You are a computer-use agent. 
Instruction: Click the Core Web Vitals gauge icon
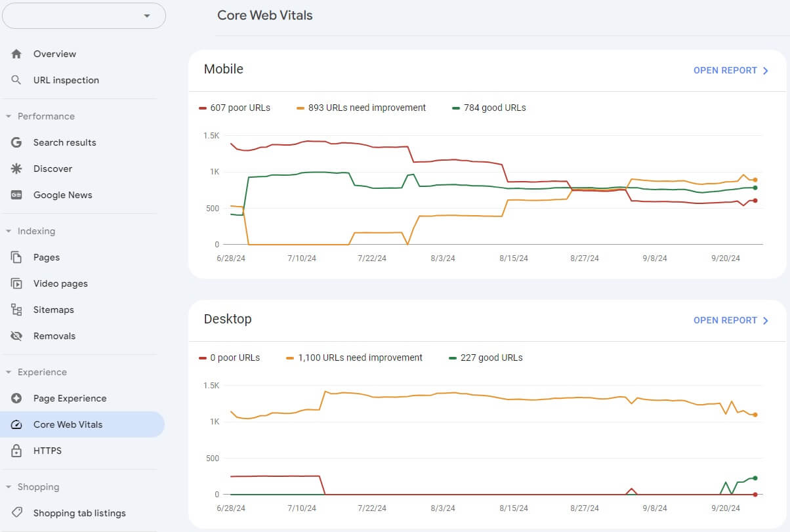tap(17, 424)
